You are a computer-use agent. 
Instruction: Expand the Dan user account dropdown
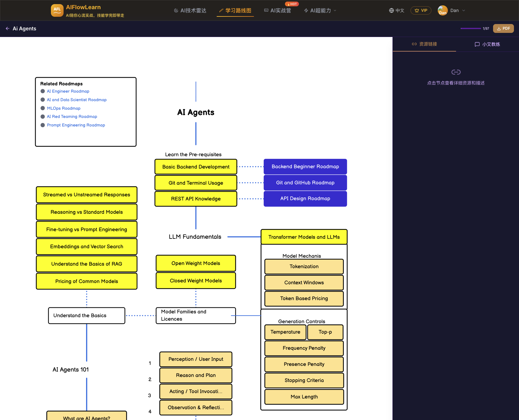tap(463, 10)
